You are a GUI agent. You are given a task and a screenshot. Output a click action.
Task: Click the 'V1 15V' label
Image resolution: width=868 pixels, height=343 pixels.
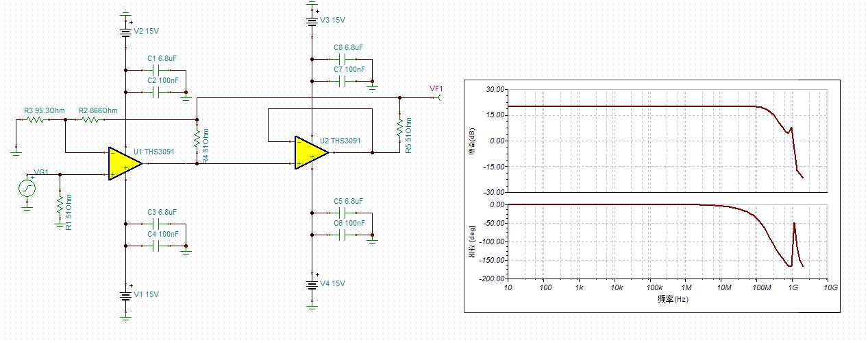[x=147, y=294]
